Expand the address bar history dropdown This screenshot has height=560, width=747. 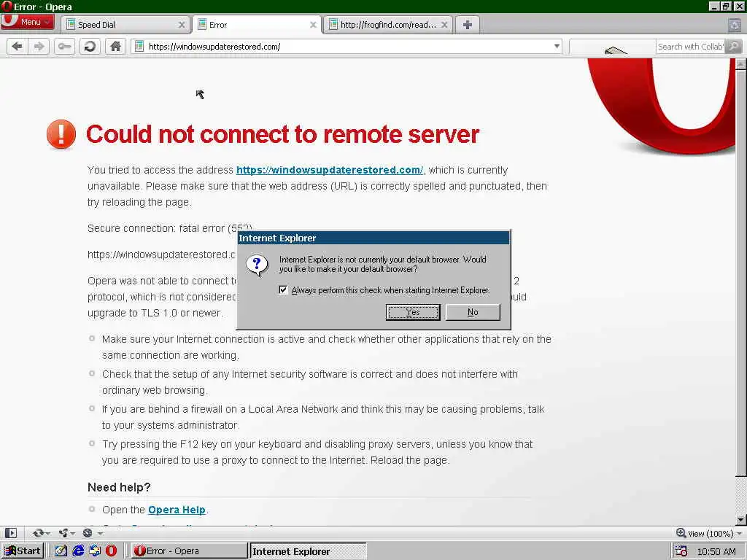[x=557, y=46]
